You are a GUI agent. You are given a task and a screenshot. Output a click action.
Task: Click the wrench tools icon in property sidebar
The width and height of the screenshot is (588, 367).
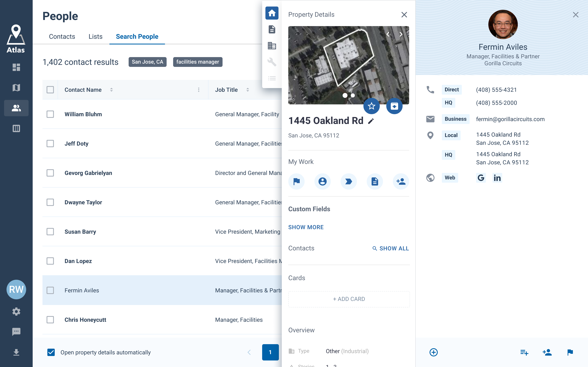pyautogui.click(x=272, y=62)
